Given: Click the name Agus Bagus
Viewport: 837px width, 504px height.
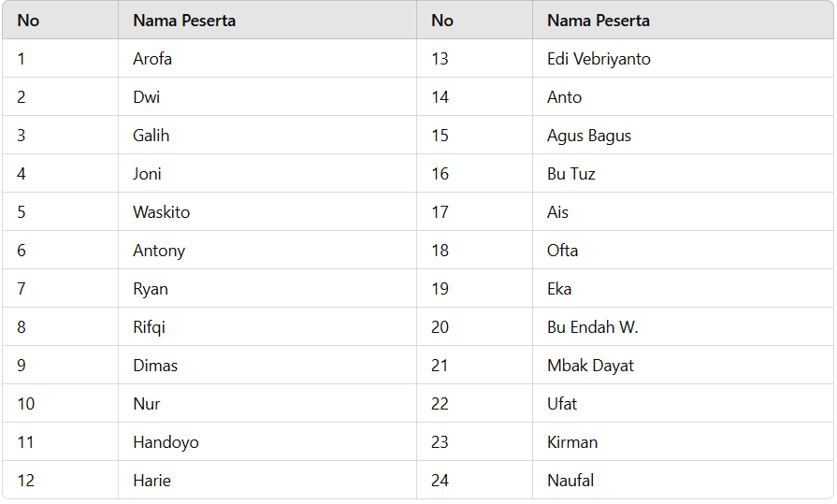Looking at the screenshot, I should pos(589,136).
